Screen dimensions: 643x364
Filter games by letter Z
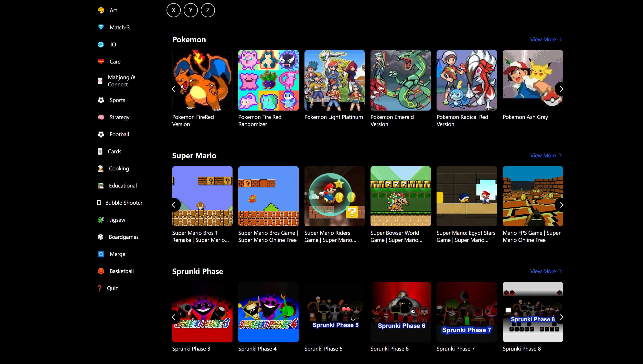(208, 10)
